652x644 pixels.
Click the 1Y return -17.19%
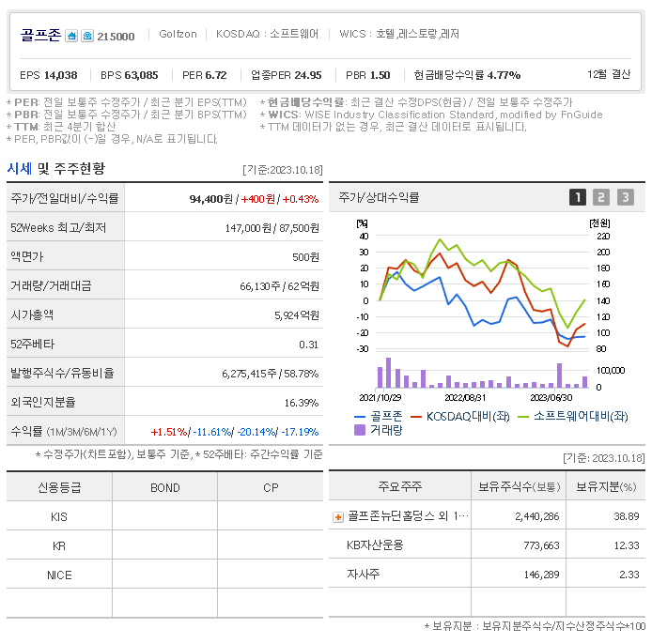tap(301, 432)
